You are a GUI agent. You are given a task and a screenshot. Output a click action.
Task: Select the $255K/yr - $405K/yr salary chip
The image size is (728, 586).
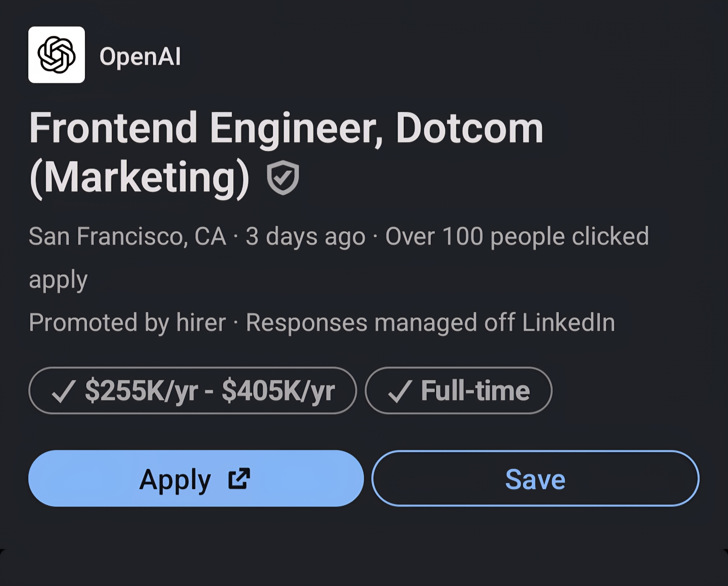point(192,391)
